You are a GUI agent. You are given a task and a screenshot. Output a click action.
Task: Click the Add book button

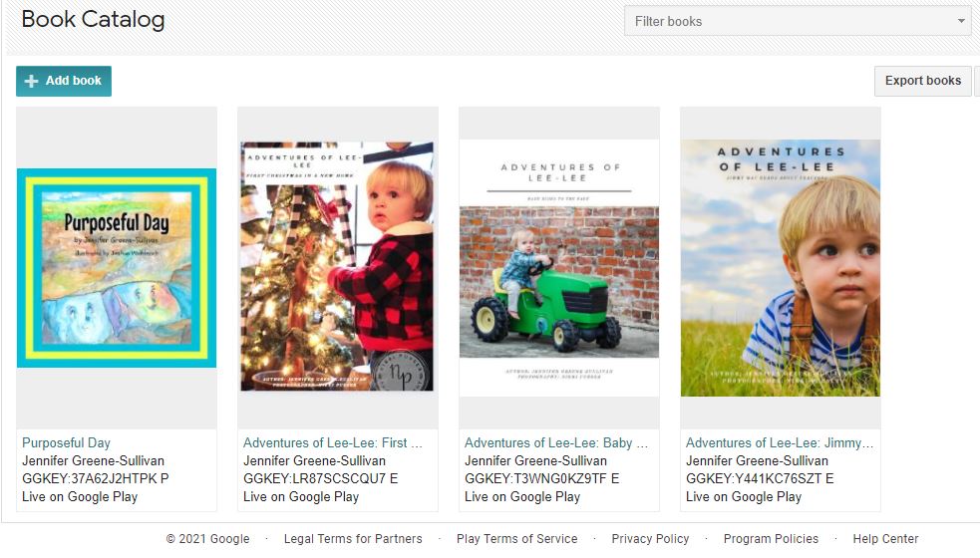pos(64,81)
